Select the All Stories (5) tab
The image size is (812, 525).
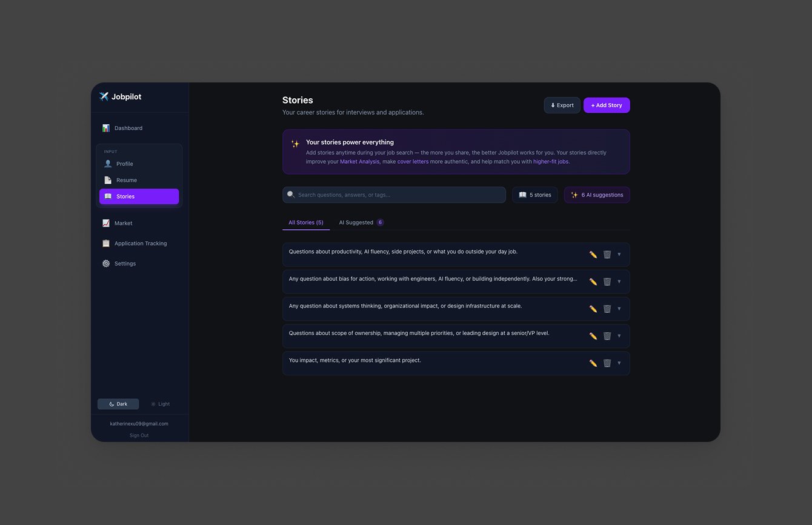[x=306, y=222]
